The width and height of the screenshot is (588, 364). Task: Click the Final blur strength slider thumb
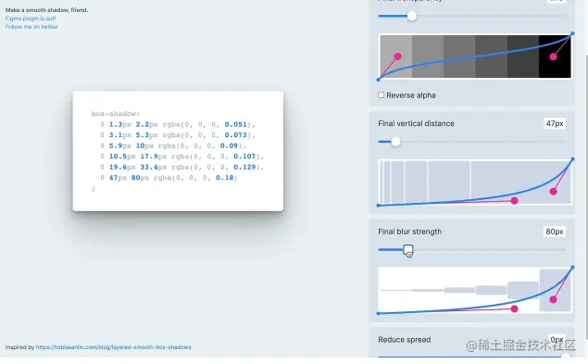(x=408, y=250)
